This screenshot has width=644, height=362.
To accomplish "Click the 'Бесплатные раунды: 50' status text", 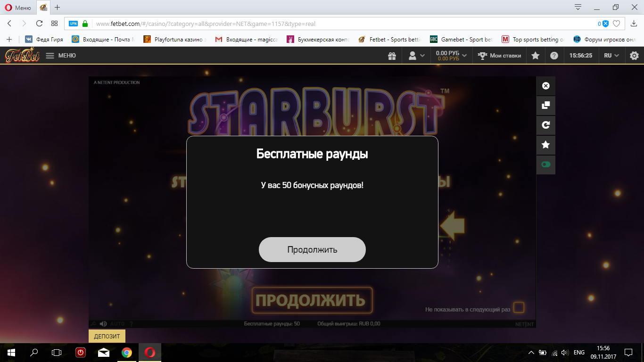I will pyautogui.click(x=272, y=324).
